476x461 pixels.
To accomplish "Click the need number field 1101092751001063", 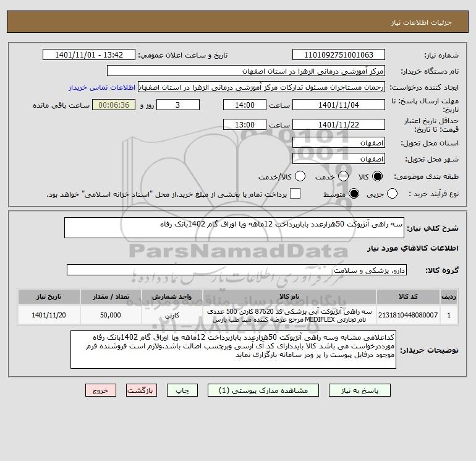I will pos(339,54).
